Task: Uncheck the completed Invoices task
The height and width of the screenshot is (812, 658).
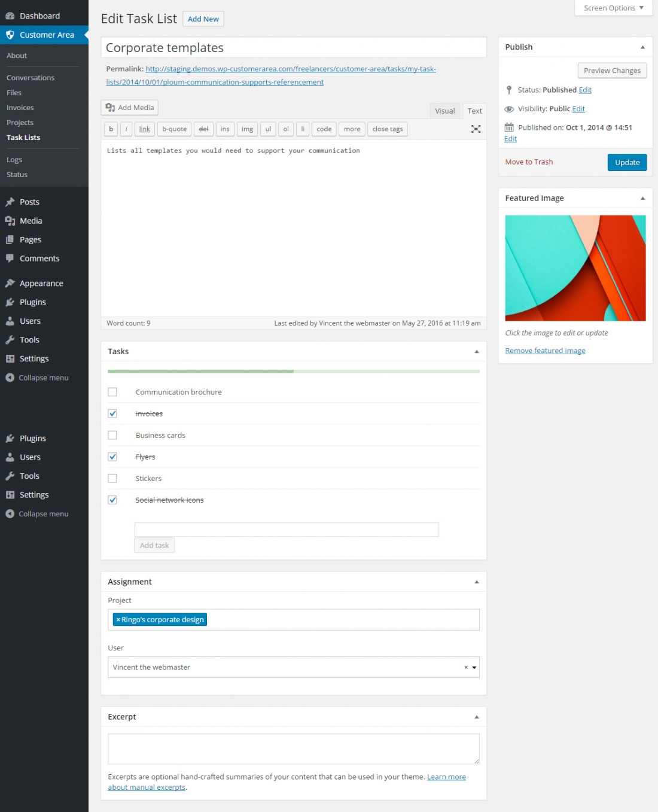Action: click(x=112, y=413)
